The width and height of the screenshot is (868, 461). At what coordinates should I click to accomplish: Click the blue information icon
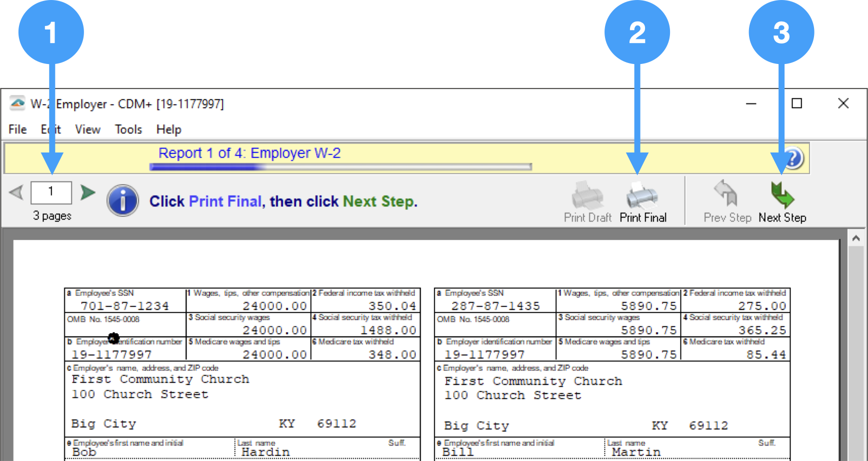coord(122,200)
